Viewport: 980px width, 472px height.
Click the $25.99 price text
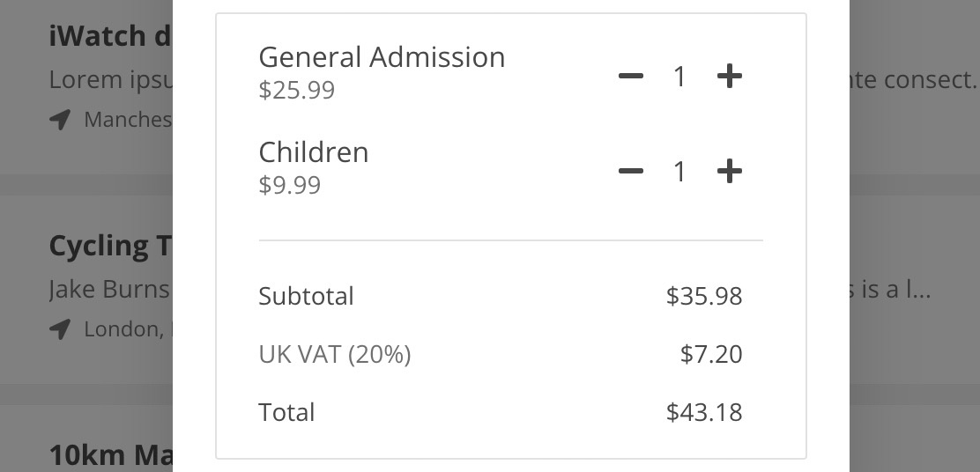[x=297, y=90]
